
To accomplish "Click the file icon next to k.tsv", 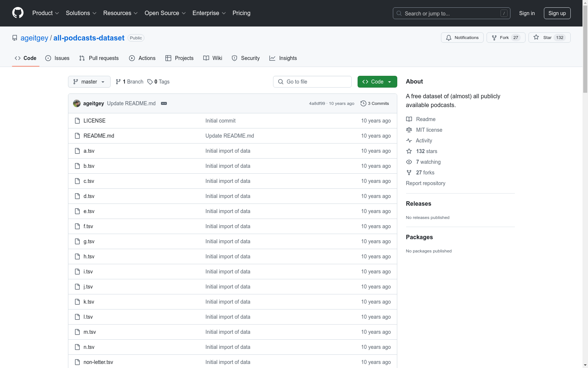I will coord(77,302).
